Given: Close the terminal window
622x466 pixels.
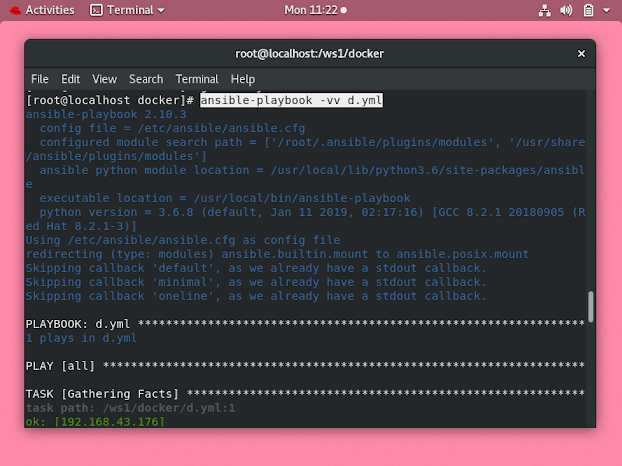Looking at the screenshot, I should click(x=581, y=54).
